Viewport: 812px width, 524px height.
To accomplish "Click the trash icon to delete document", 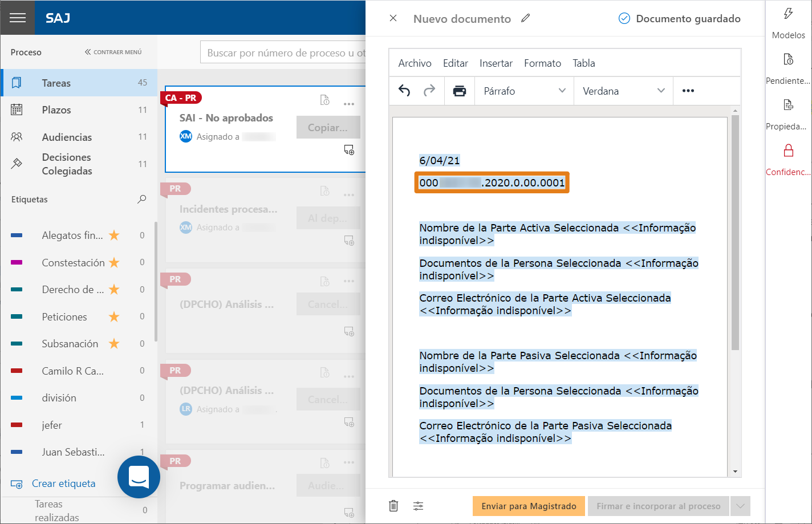I will coord(393,506).
